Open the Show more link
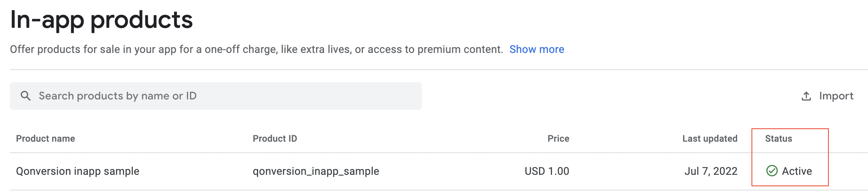868x195 pixels. (536, 50)
